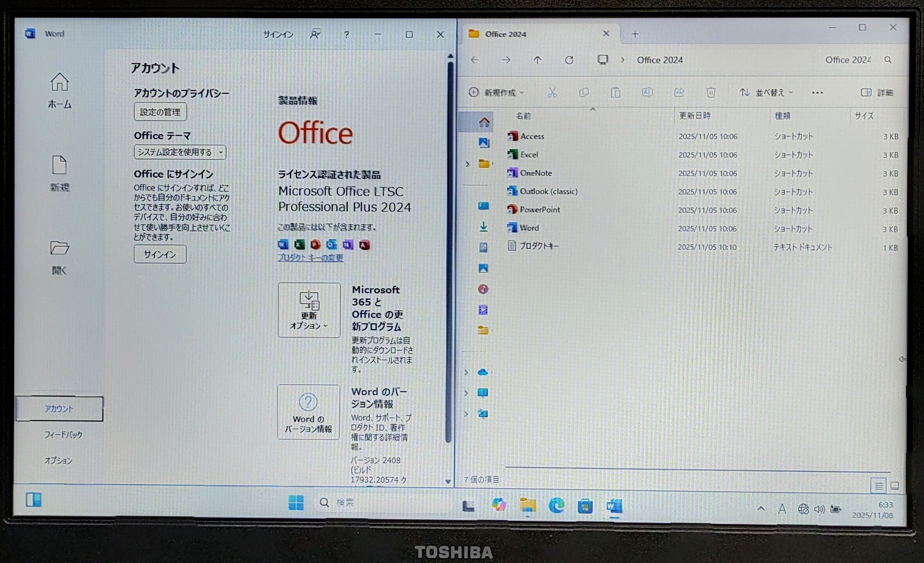Open the オプション menu item in Word
Screen dimensions: 924x563
pos(58,461)
